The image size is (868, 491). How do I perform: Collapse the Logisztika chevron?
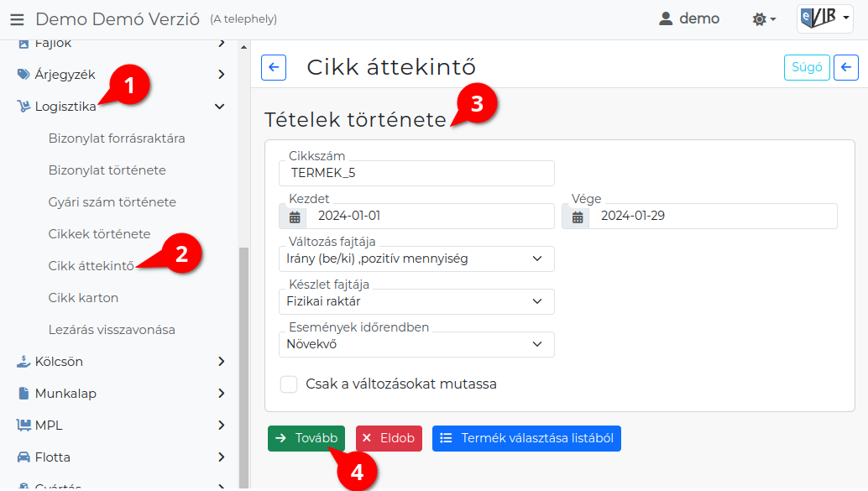pyautogui.click(x=220, y=107)
